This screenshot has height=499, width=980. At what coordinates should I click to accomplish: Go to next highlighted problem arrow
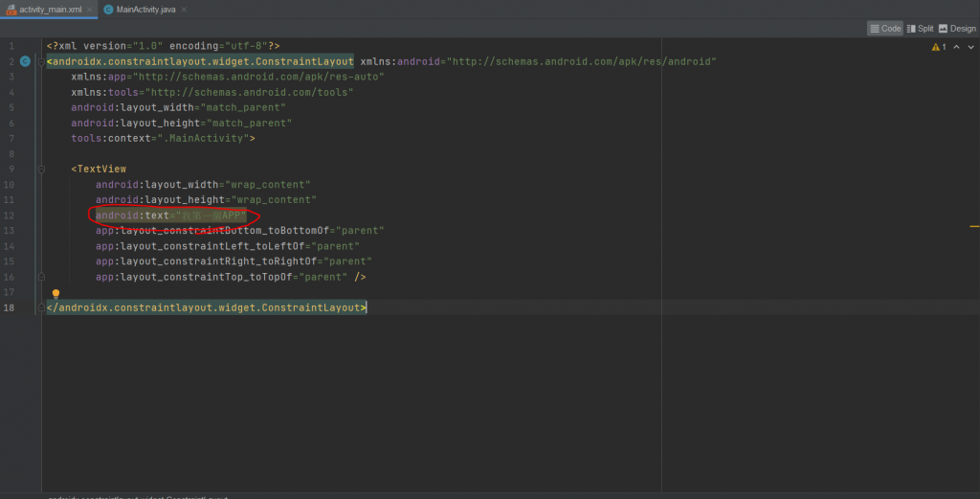click(970, 47)
